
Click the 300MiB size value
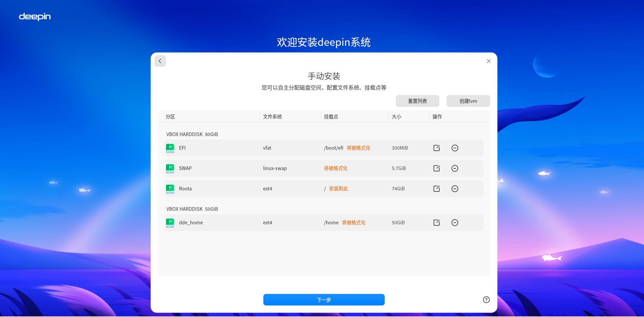[x=400, y=148]
